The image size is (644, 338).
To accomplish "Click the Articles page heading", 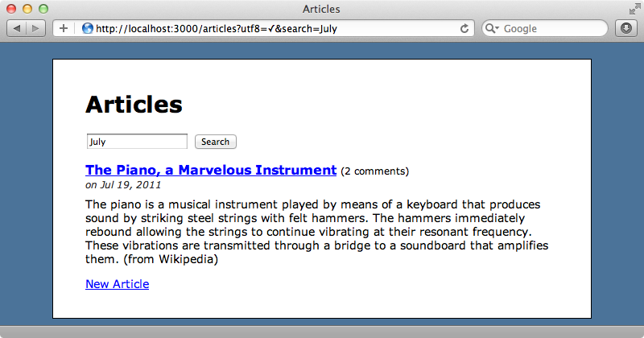I will coord(134,105).
